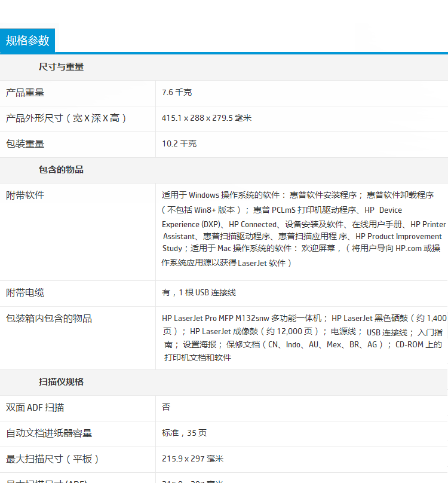Click the 包含的物品 section header
Viewport: 448px width, 483px height.
pyautogui.click(x=61, y=170)
